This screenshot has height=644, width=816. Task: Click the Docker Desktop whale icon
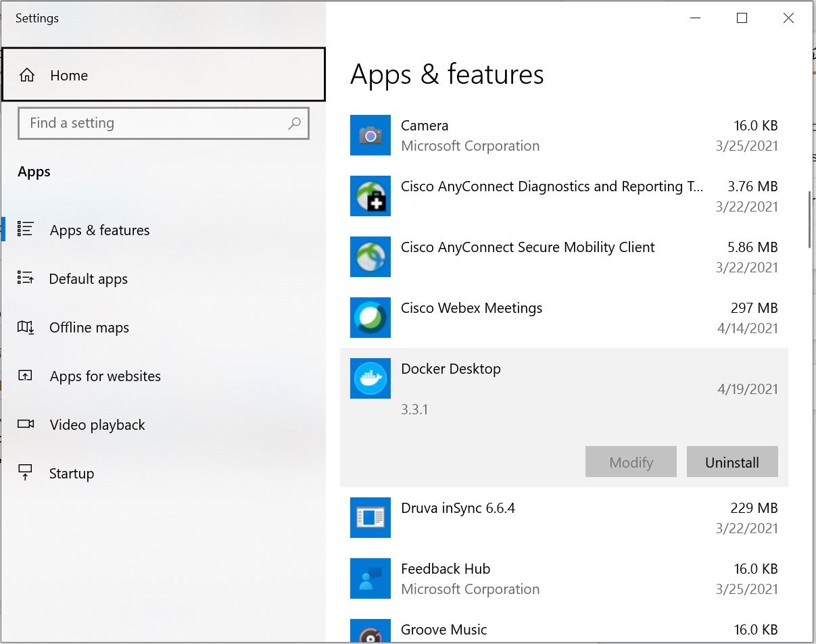click(370, 378)
